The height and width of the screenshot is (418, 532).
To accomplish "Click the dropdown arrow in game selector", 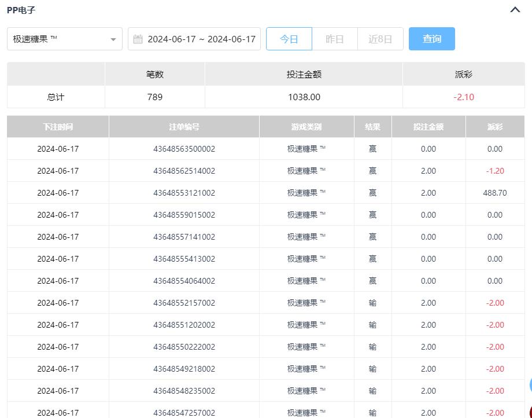I will pyautogui.click(x=113, y=39).
